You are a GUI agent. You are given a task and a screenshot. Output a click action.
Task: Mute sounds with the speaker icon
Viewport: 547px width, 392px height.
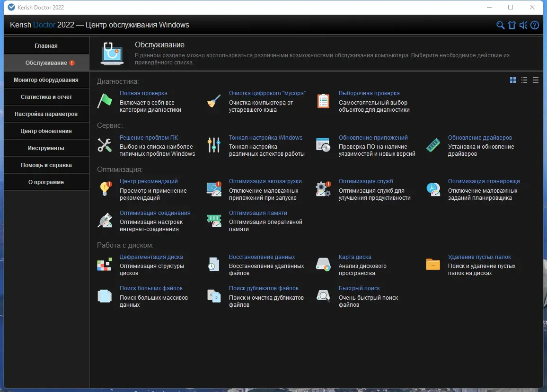pyautogui.click(x=523, y=25)
